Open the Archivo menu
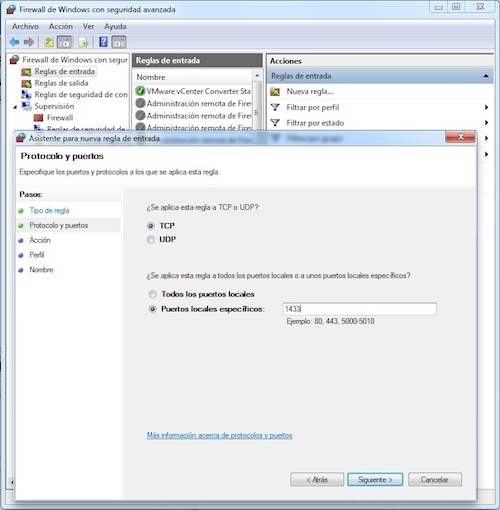The height and width of the screenshot is (510, 500). [x=25, y=26]
